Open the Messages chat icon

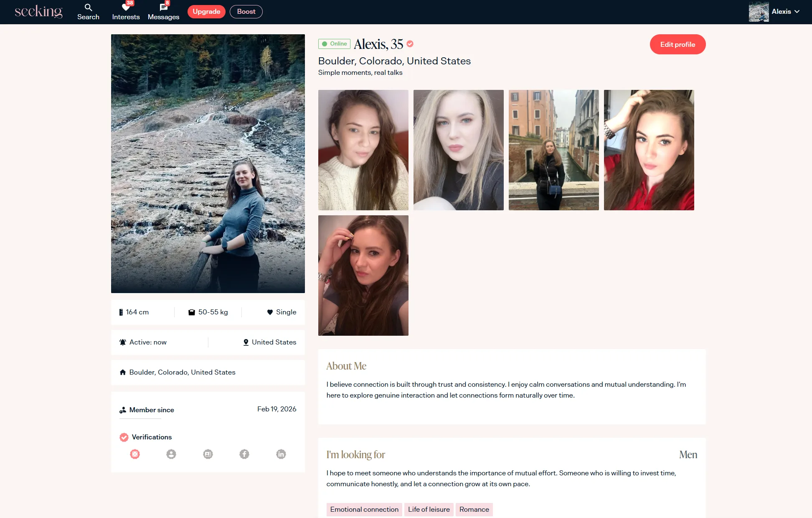click(163, 8)
